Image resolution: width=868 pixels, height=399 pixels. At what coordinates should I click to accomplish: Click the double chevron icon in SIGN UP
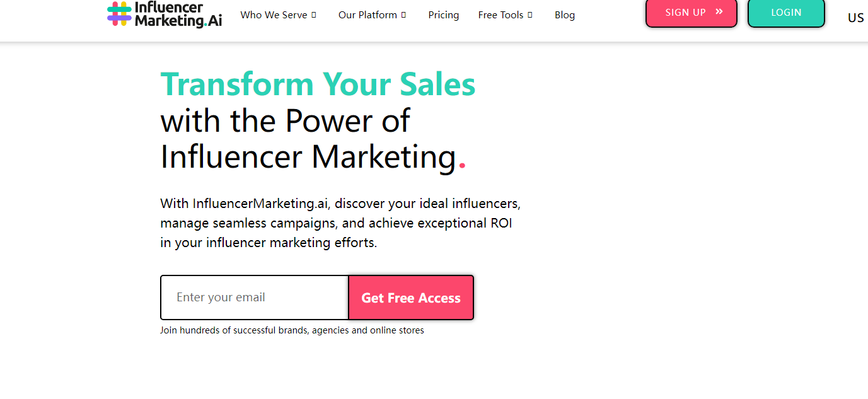tap(719, 11)
